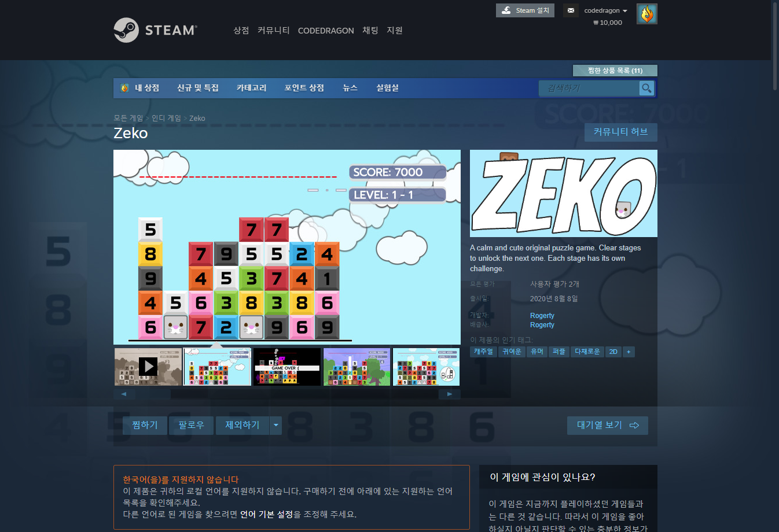Open the 뉴스 tab
Screen dimensions: 779x532
click(350, 88)
